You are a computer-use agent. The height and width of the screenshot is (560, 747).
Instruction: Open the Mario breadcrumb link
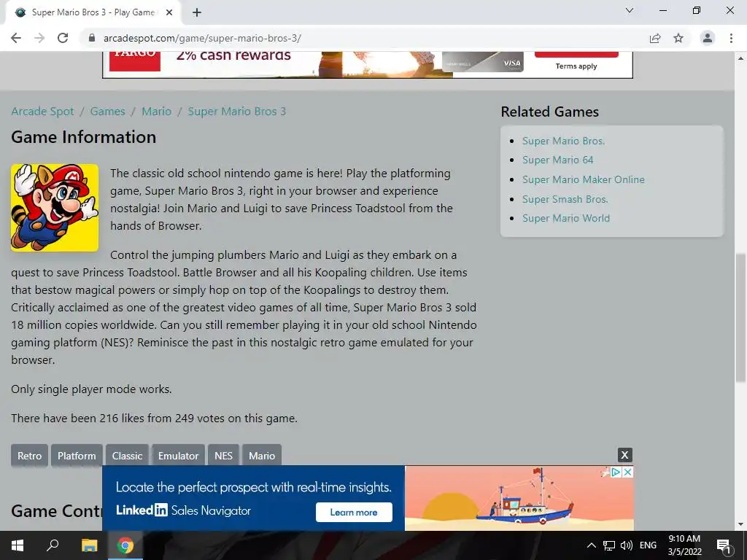[x=156, y=112]
